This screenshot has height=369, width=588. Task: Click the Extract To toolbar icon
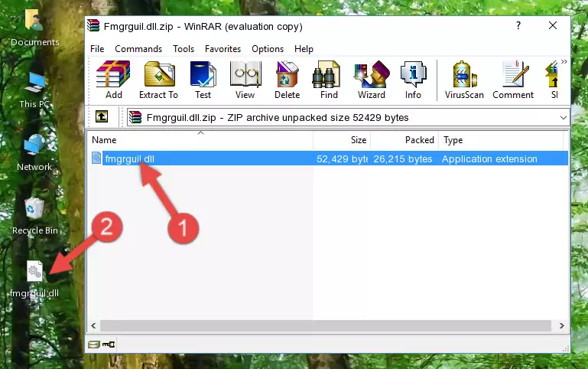[x=158, y=80]
